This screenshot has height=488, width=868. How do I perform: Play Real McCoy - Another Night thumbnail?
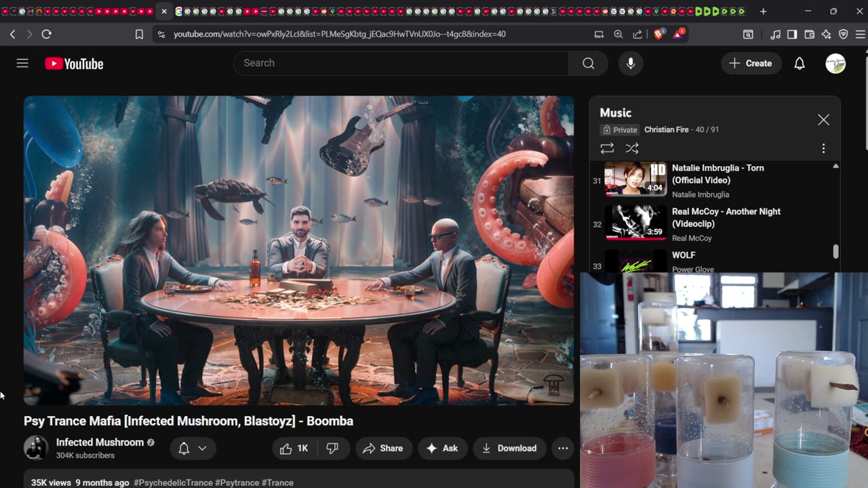pyautogui.click(x=635, y=222)
